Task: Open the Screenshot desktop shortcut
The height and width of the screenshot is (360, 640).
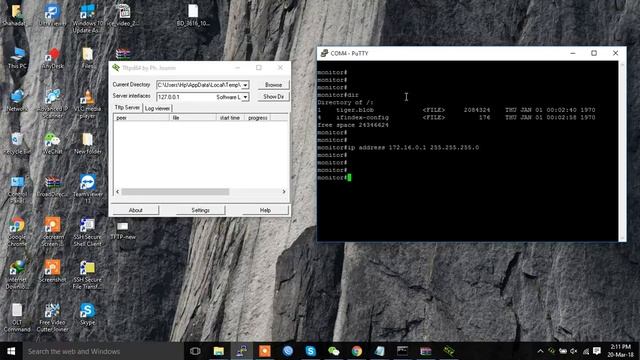Action: [53, 271]
